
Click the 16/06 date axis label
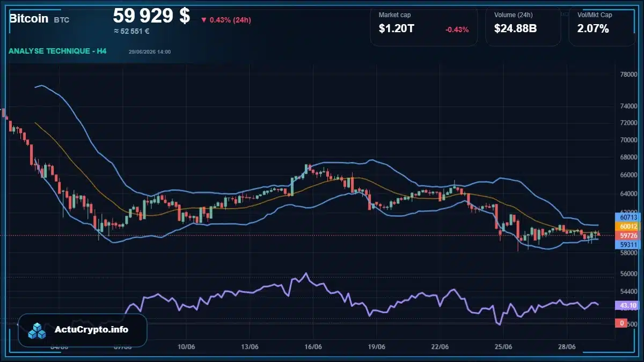pos(313,347)
